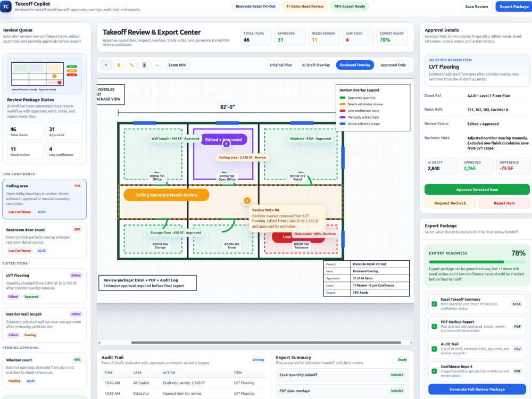The width and height of the screenshot is (532, 399).
Task: Switch to AI Draft Overlay view
Action: [x=315, y=65]
